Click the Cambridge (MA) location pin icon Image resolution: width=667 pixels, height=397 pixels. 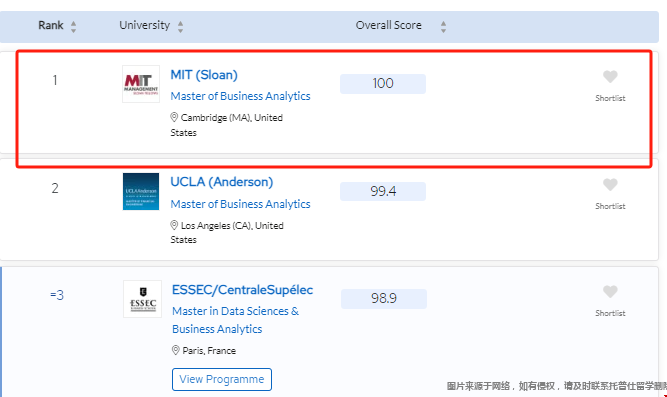click(174, 117)
